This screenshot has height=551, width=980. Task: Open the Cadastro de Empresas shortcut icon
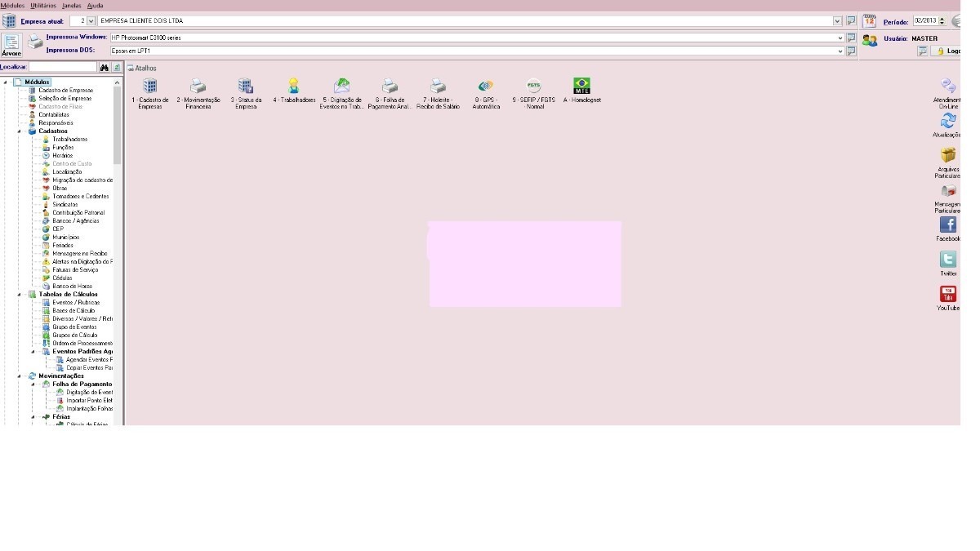[149, 86]
